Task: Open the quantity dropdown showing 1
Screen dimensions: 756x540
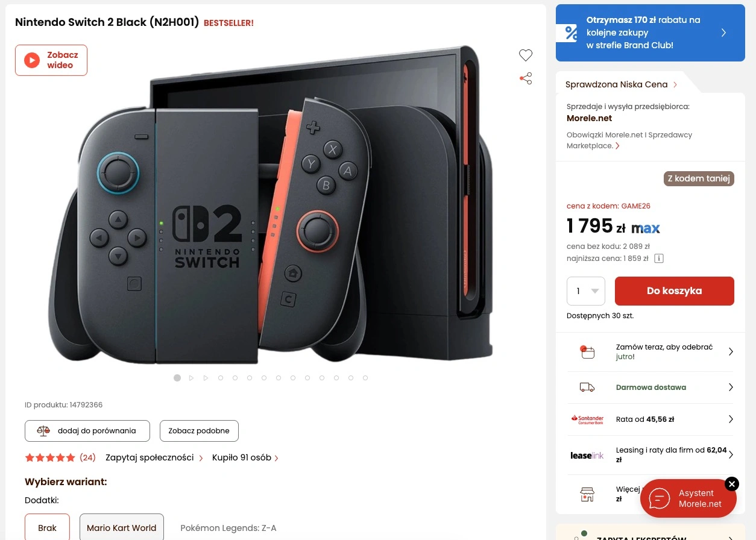Action: (586, 291)
